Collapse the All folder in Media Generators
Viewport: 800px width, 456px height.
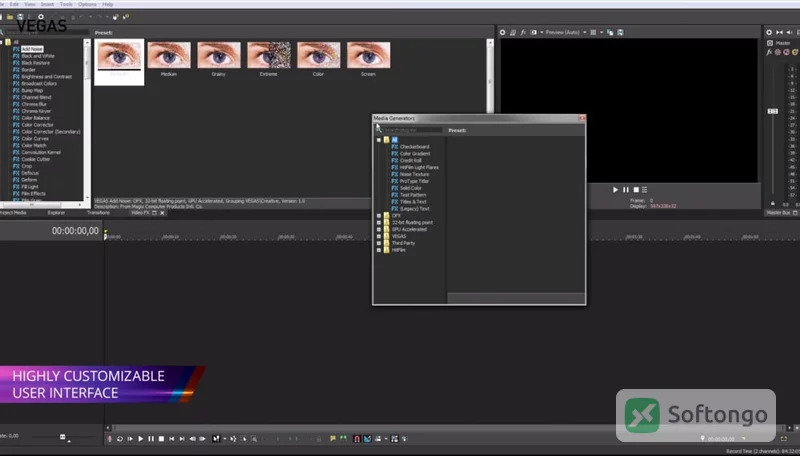point(379,140)
